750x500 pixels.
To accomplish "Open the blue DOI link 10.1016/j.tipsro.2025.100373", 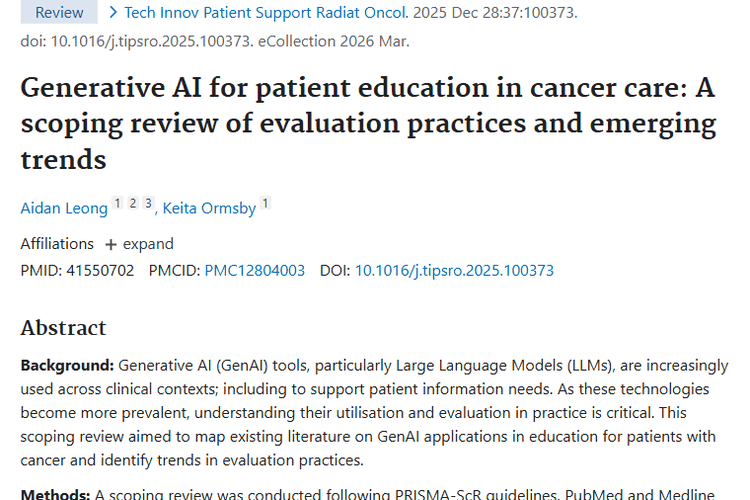I will [x=454, y=270].
